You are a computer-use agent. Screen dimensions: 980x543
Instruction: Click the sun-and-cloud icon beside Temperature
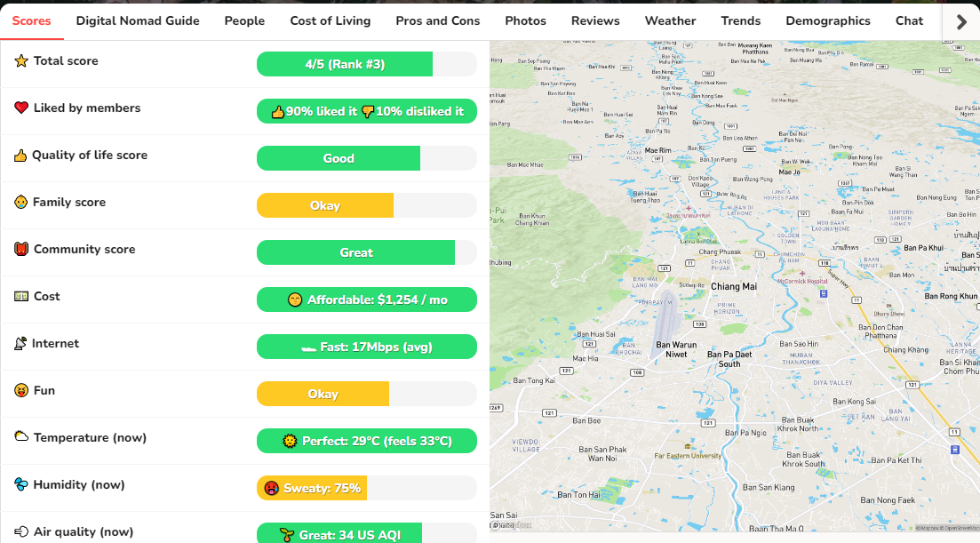point(21,436)
